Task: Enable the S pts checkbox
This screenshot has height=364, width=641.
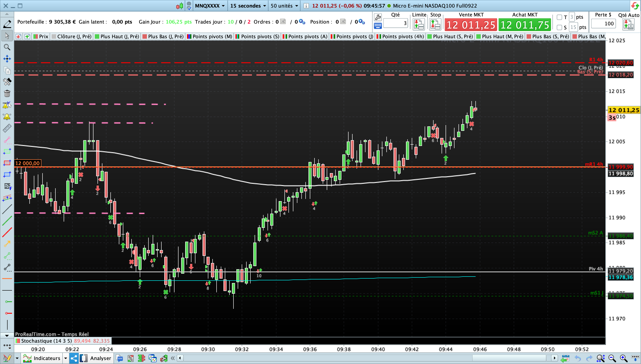Action: coord(560,27)
